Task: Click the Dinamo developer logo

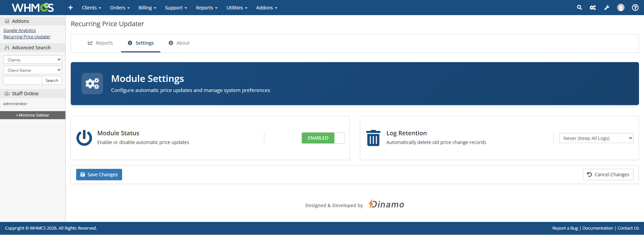Action: click(x=386, y=204)
